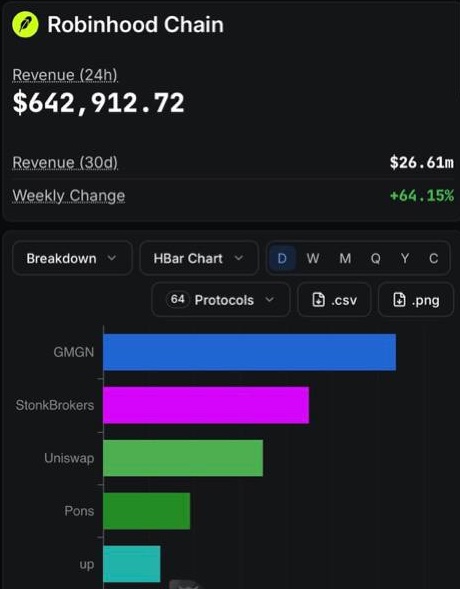Click the $642,912.72 revenue value
The height and width of the screenshot is (589, 460).
pos(98,103)
